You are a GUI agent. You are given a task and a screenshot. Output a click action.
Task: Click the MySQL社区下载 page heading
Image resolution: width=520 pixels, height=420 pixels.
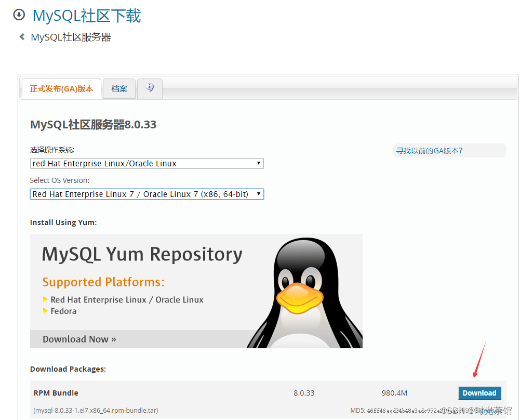pos(87,16)
